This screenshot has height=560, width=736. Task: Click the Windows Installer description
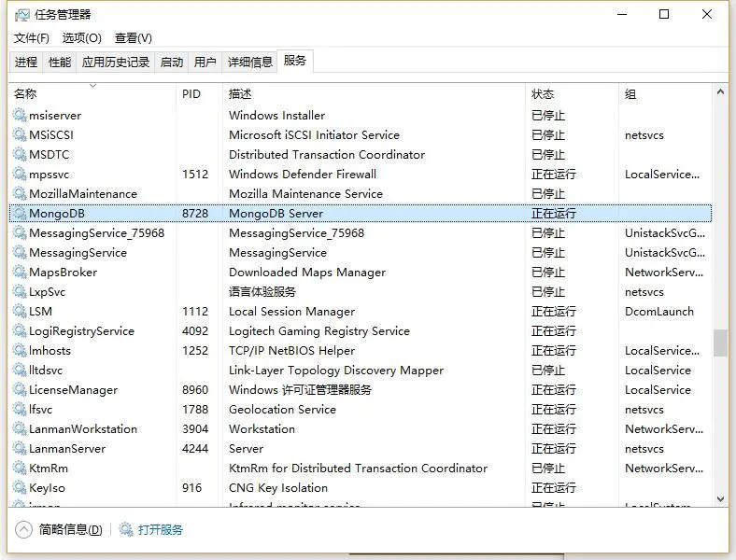pyautogui.click(x=276, y=116)
